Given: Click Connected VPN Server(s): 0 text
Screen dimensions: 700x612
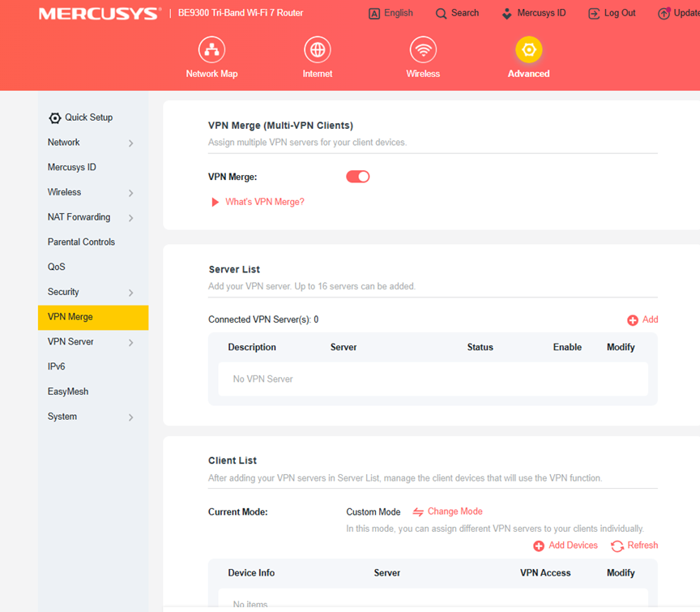Looking at the screenshot, I should 263,319.
